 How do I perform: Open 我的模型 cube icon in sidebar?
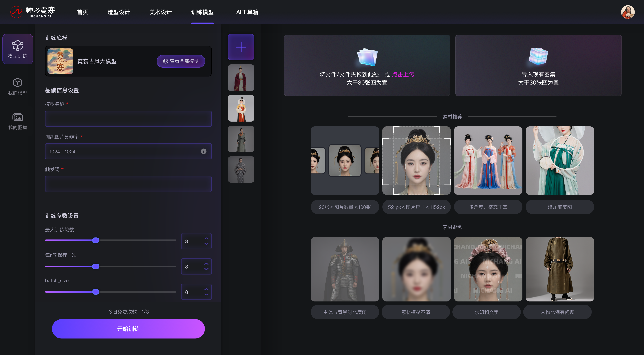click(17, 83)
